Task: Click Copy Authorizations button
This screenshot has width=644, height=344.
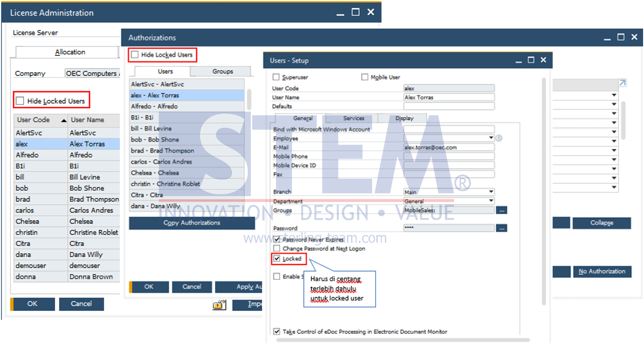Action: 192,223
